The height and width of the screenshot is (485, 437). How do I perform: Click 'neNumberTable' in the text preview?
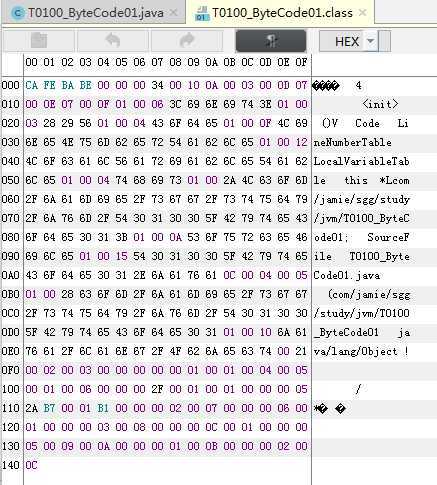click(352, 143)
